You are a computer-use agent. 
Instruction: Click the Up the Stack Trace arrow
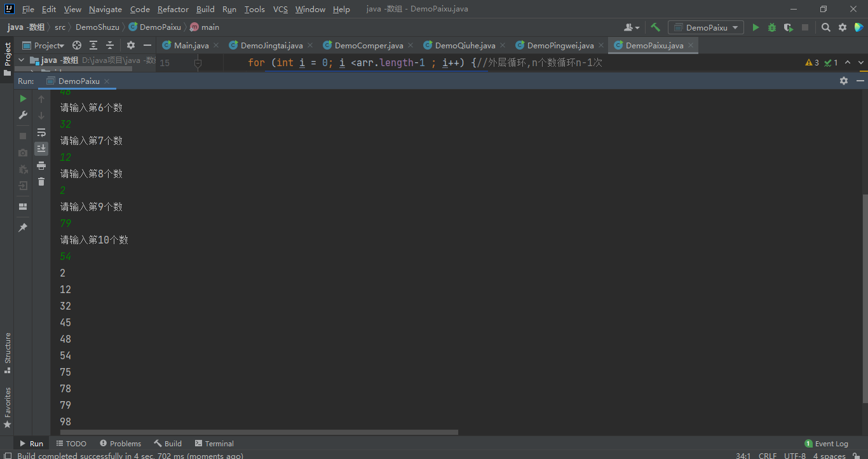coord(41,99)
